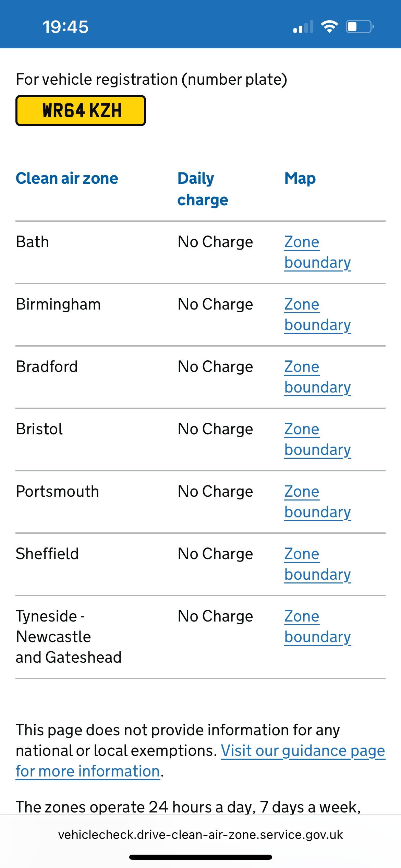Screen dimensions: 401x868
Task: Tap Birmingham's No Charge cell
Action: point(215,304)
